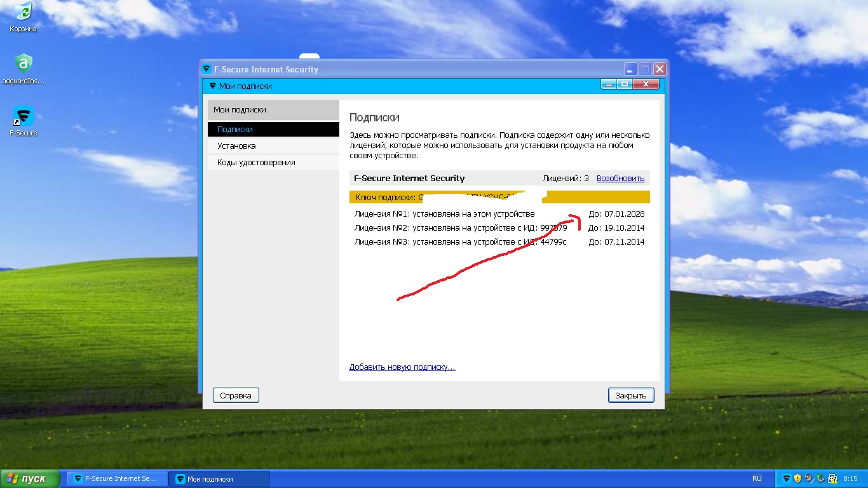This screenshot has height=488, width=868.
Task: Click F-Secure logo in Мои подписки title bar
Action: pos(212,86)
